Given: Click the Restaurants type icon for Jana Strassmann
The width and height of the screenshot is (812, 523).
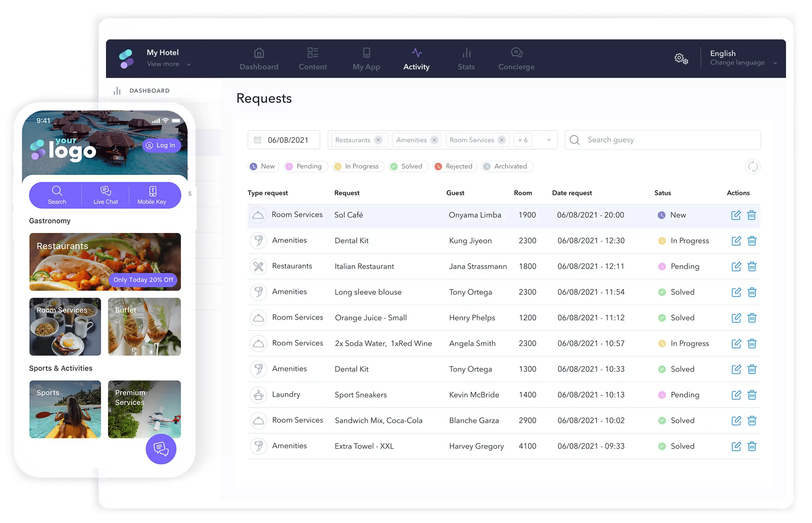Looking at the screenshot, I should point(258,266).
